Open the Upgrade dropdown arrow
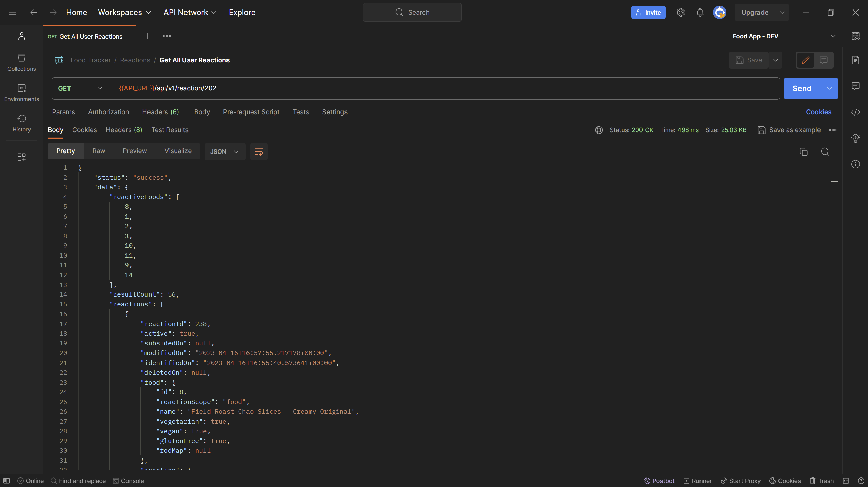This screenshot has height=488, width=868. (x=782, y=13)
